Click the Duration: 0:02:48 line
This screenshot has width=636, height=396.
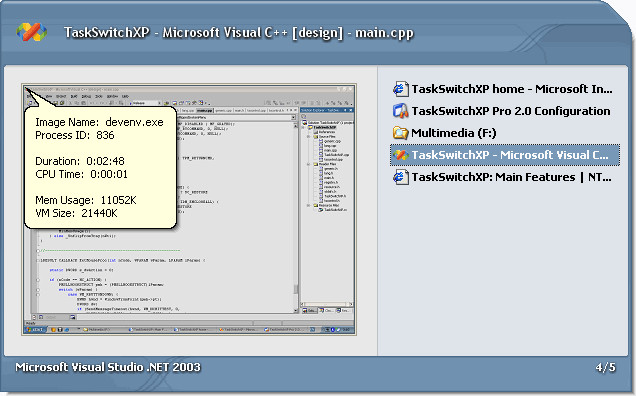click(x=80, y=161)
